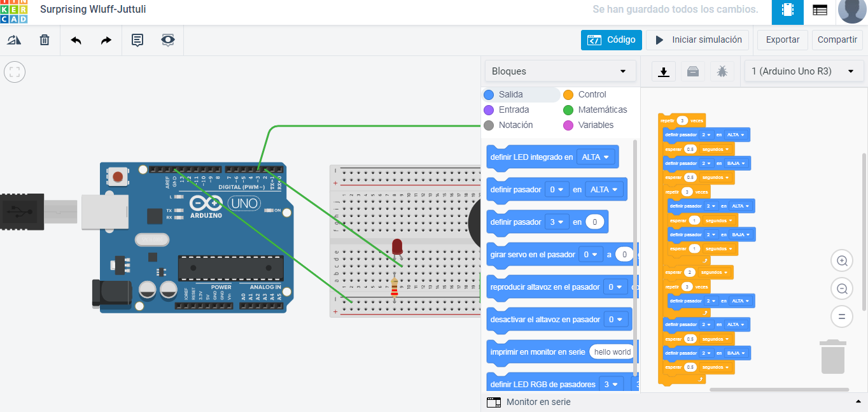868x412 pixels.
Task: Click value 0 in definir pasador 3 block
Action: pyautogui.click(x=595, y=222)
